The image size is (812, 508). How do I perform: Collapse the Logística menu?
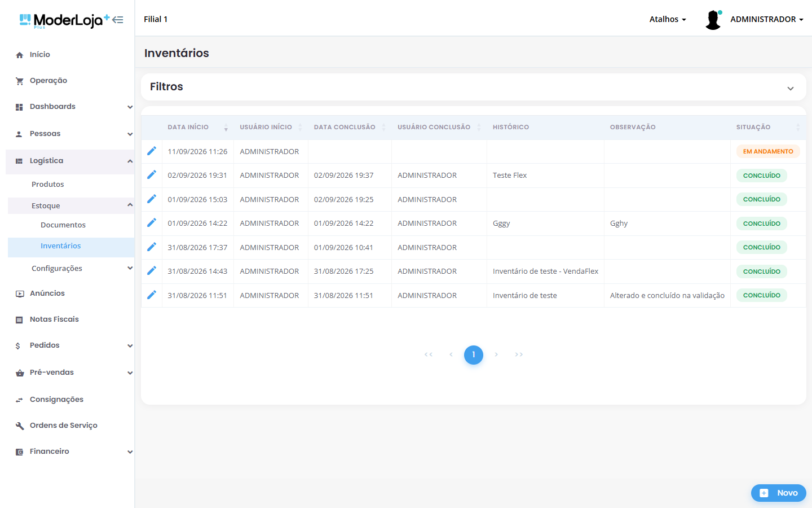[130, 161]
